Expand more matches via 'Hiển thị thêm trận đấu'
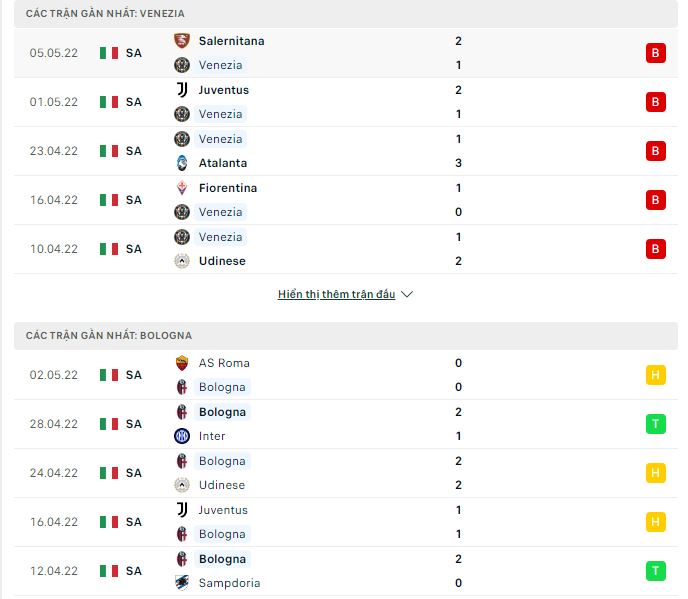Screen dimensions: 688x599 coord(337,294)
